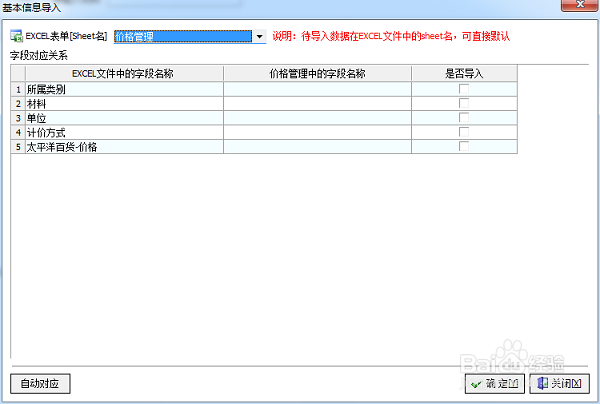The image size is (600, 404).
Task: Select the 单位 cell
Action: point(124,118)
